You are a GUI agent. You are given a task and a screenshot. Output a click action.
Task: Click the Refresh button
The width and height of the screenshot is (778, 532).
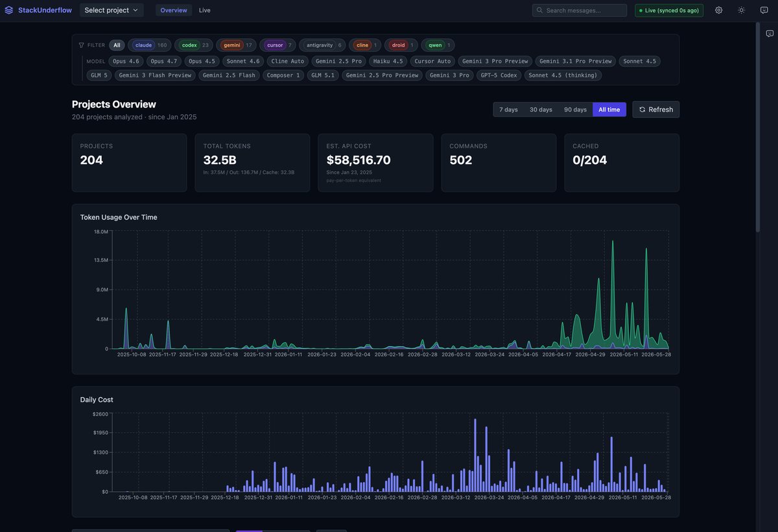pos(655,110)
